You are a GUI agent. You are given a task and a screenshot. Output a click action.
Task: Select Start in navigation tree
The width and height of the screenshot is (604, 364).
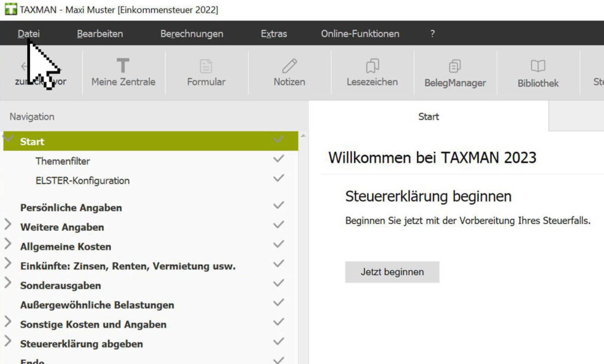pos(150,142)
